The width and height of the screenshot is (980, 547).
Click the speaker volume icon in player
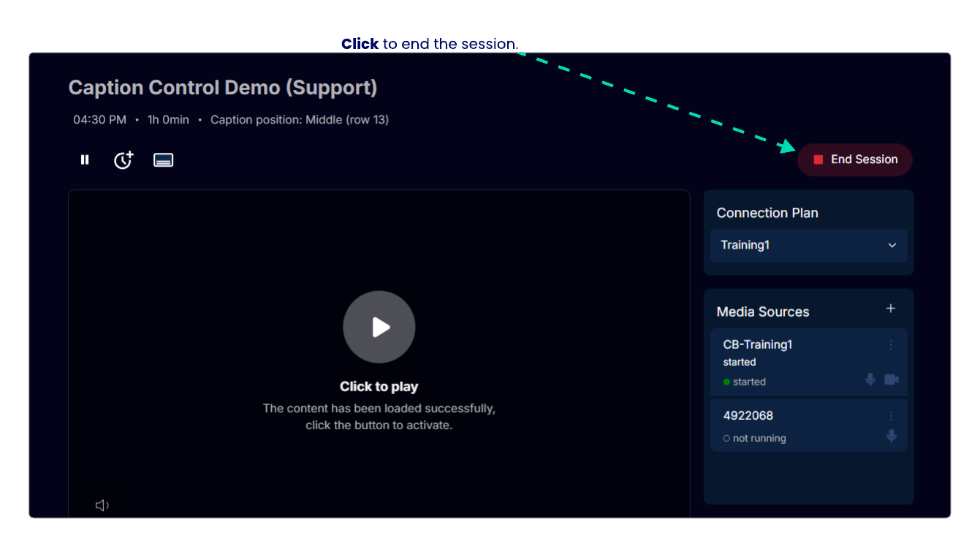coord(102,505)
